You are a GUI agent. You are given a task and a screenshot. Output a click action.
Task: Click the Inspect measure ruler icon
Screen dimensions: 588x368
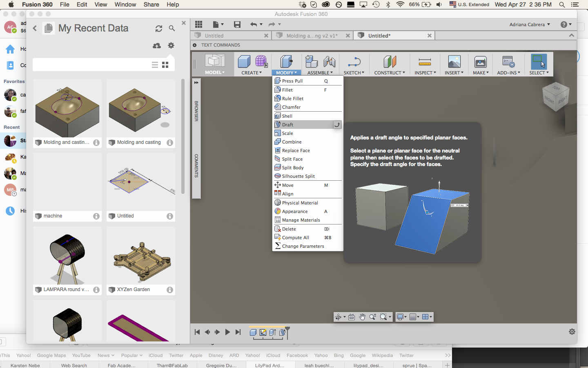coord(425,62)
